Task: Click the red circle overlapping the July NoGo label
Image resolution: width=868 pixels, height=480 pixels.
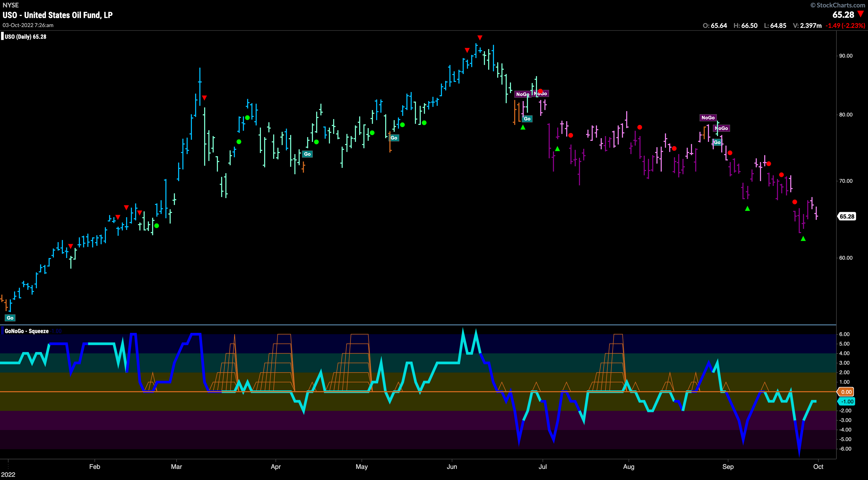Action: pyautogui.click(x=540, y=91)
